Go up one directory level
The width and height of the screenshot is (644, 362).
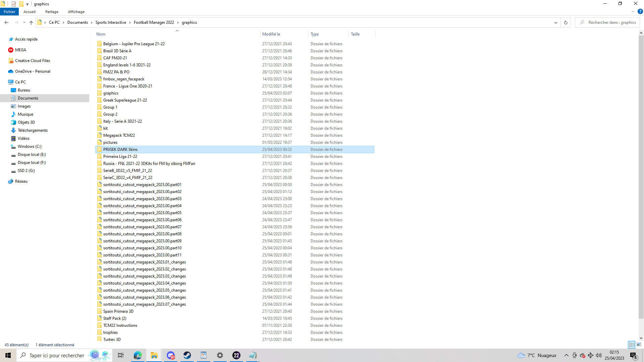point(31,22)
